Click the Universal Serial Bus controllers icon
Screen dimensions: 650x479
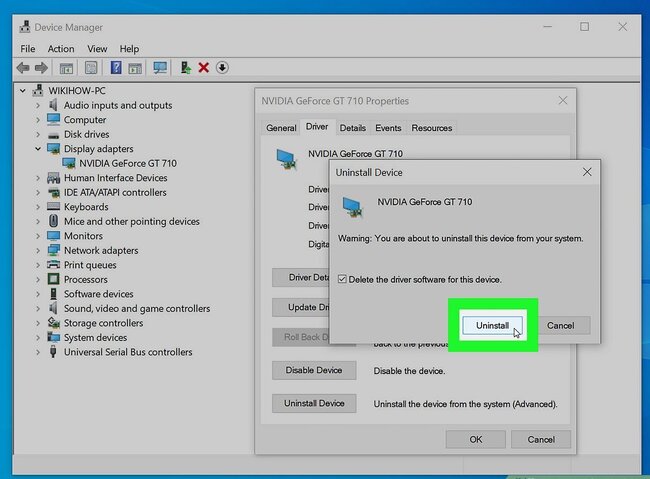tap(53, 352)
